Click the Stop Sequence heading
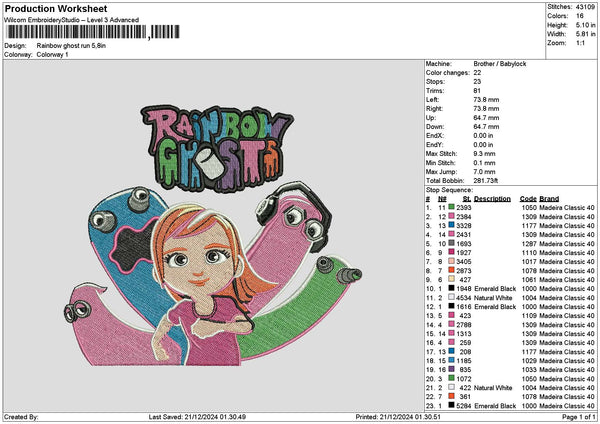 [x=449, y=190]
